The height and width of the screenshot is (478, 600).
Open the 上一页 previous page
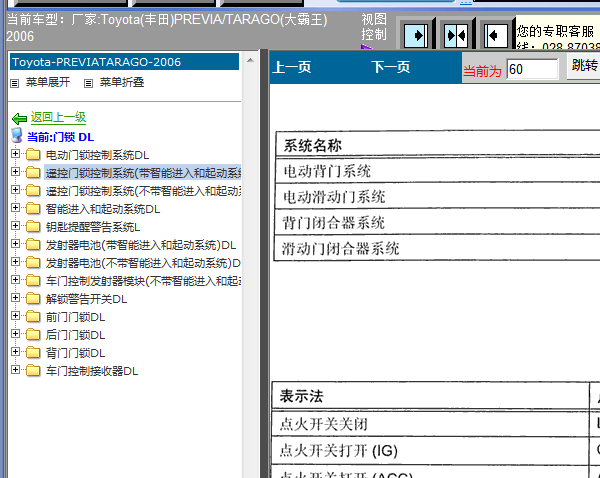pos(292,67)
